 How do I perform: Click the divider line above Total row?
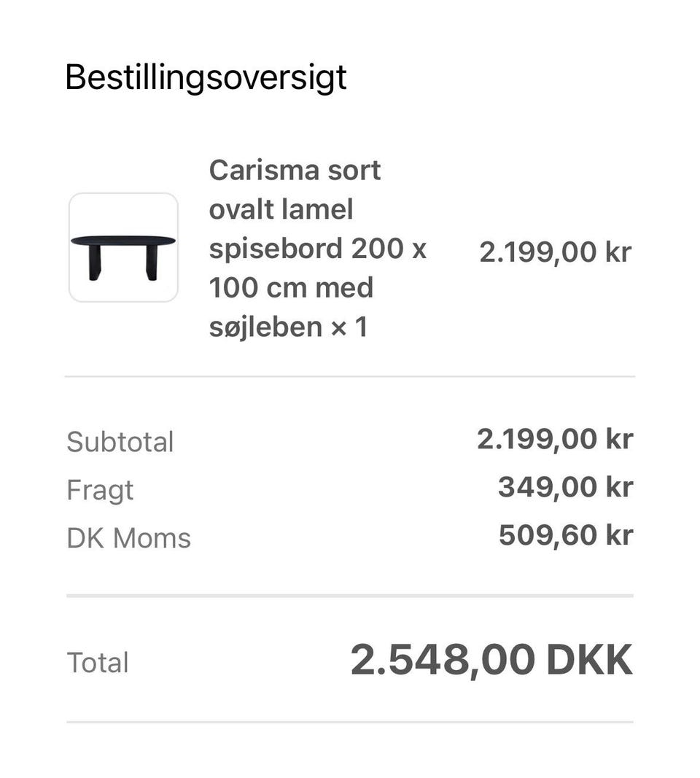click(x=350, y=596)
